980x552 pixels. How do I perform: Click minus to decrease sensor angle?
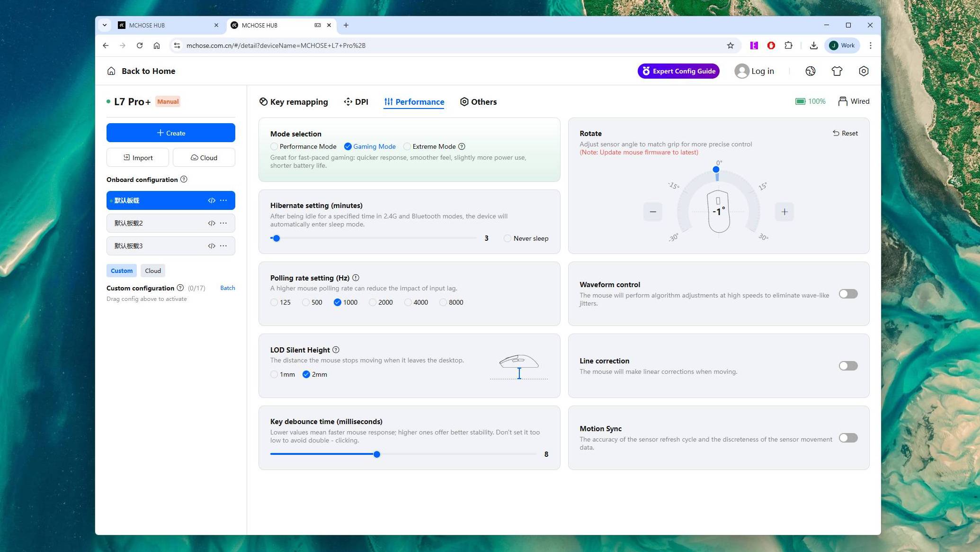click(x=653, y=212)
